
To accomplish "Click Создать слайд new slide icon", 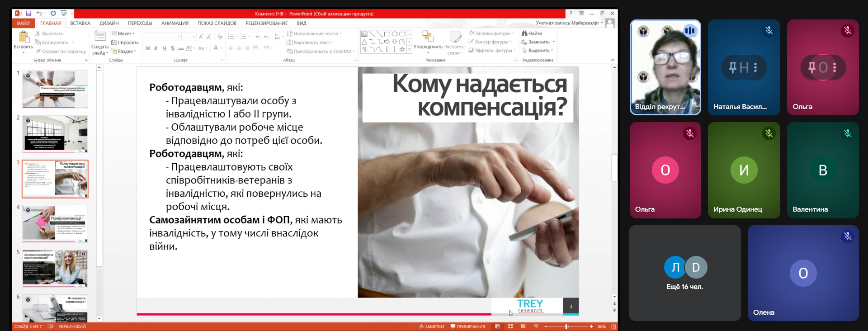I will [100, 37].
